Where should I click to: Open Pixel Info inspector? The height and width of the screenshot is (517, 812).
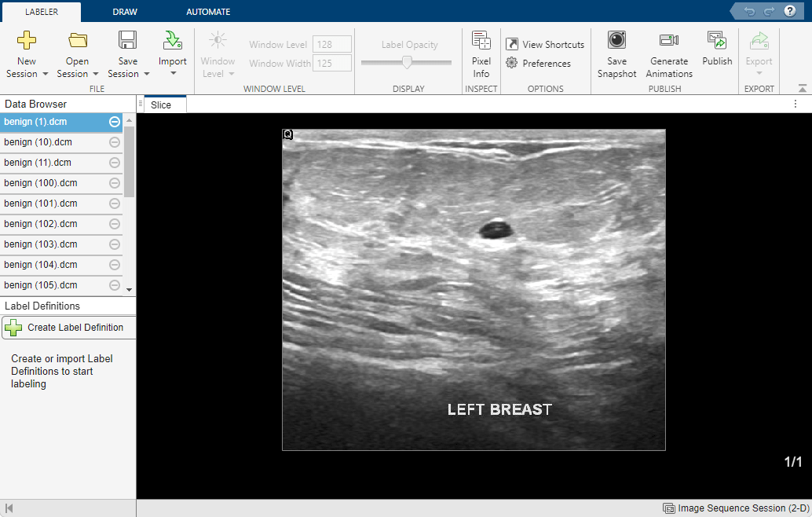pyautogui.click(x=481, y=53)
